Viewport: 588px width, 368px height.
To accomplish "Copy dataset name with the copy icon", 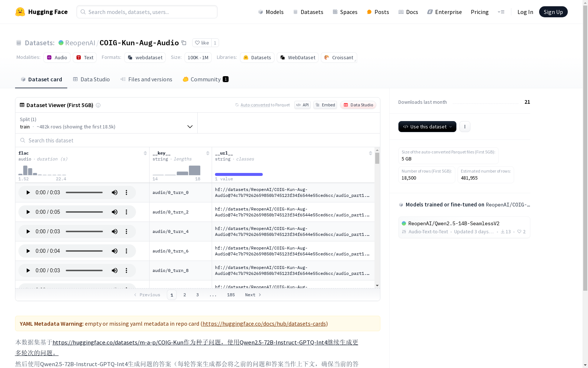I will [184, 43].
